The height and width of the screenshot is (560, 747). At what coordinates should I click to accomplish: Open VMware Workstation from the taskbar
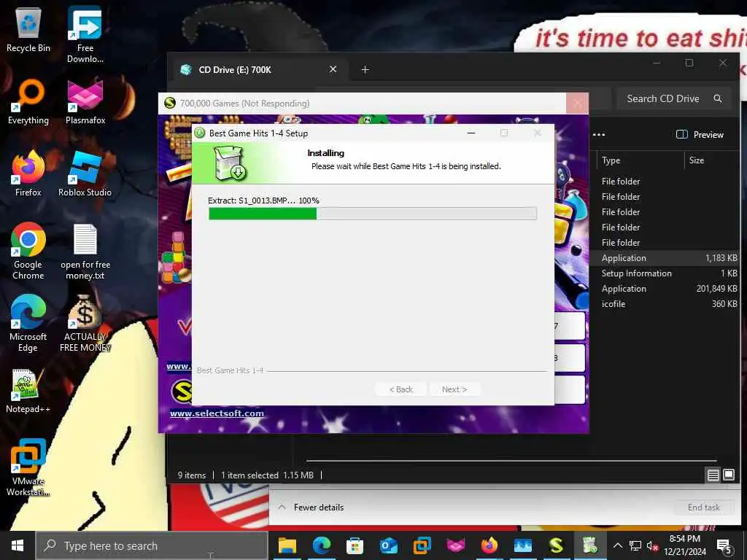[x=422, y=545]
